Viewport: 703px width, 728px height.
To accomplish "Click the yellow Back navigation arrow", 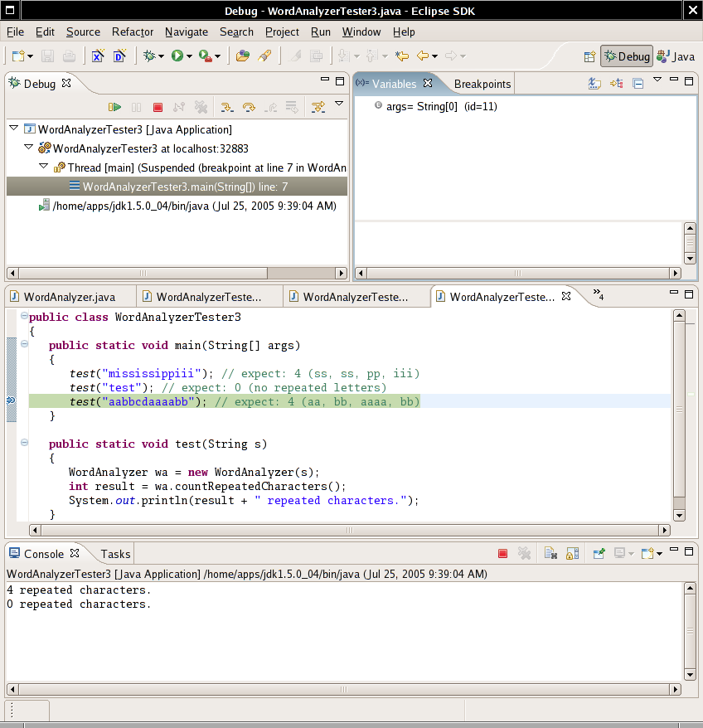I will point(423,56).
